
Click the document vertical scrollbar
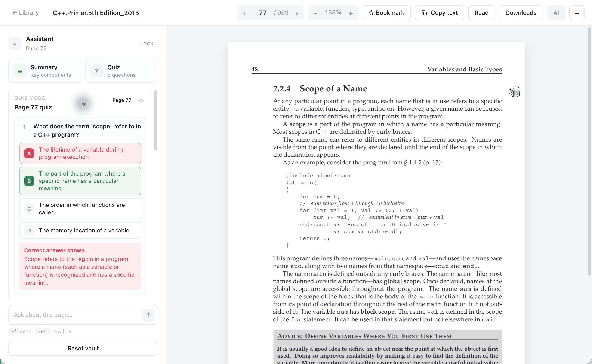point(590,152)
